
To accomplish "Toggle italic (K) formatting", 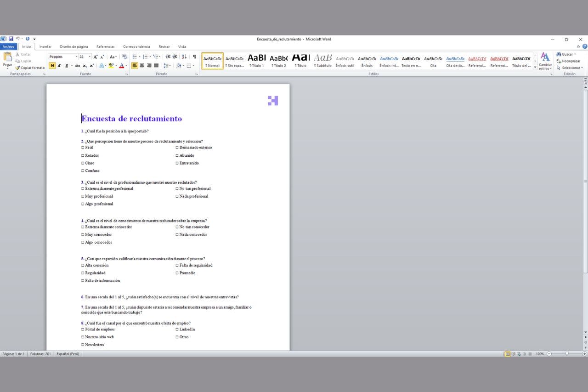I will 59,66.
